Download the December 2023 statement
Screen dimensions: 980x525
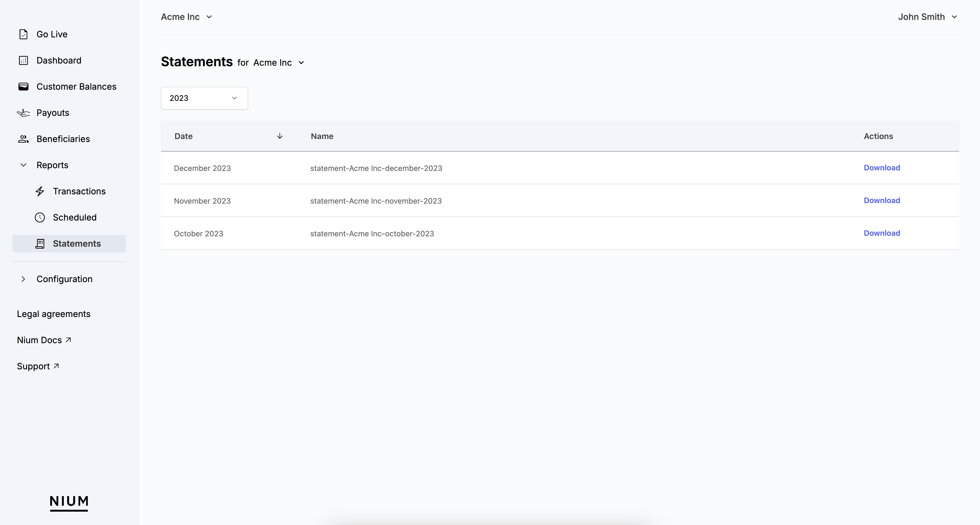click(882, 168)
